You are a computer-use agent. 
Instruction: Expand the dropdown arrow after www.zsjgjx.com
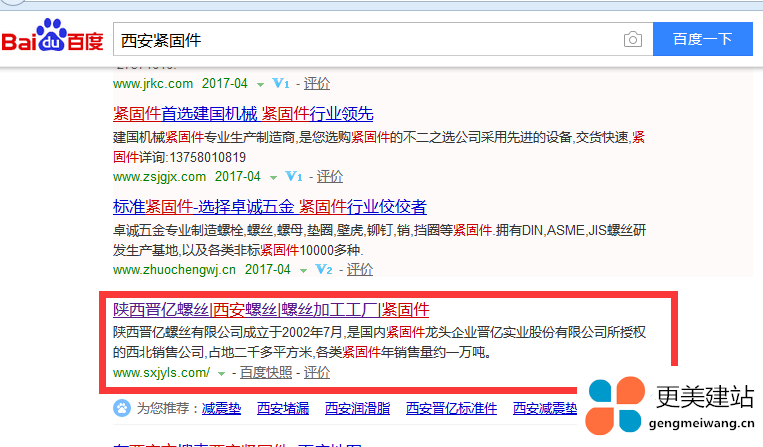[x=273, y=178]
